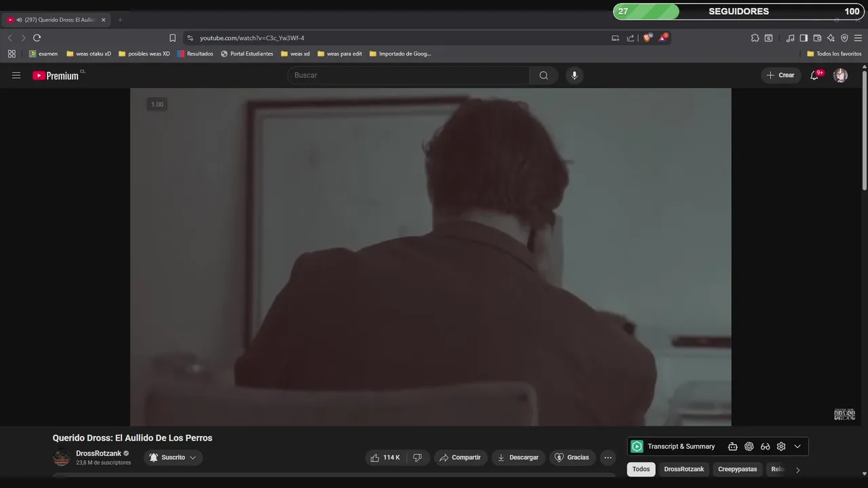Open address bar site information icon
Viewport: 868px width, 488px height.
point(191,38)
